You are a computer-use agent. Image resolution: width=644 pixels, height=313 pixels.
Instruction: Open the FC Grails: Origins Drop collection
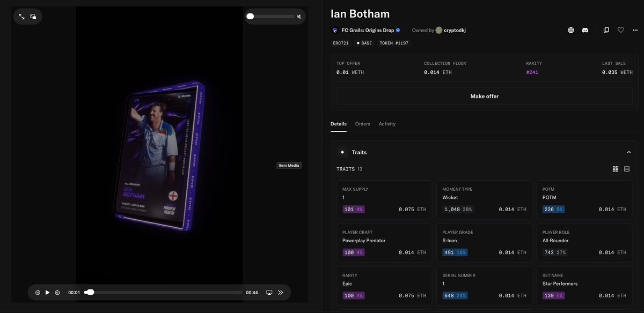point(367,30)
